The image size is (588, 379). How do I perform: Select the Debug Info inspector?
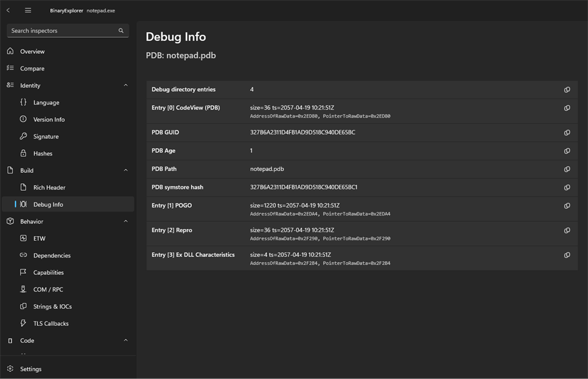tap(68, 204)
